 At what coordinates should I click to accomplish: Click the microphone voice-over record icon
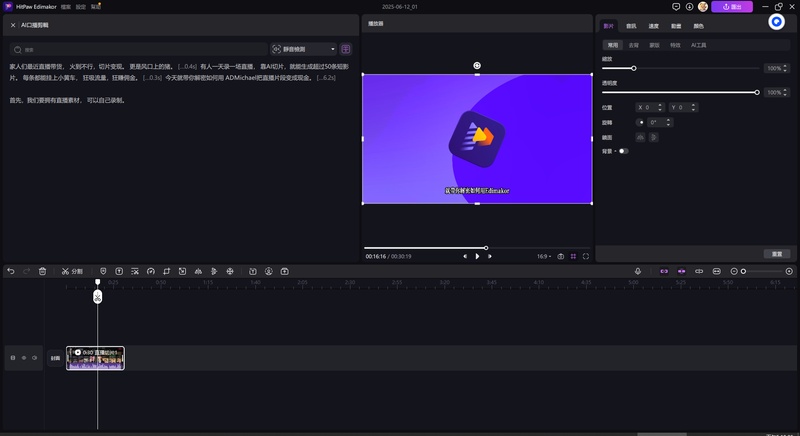638,271
